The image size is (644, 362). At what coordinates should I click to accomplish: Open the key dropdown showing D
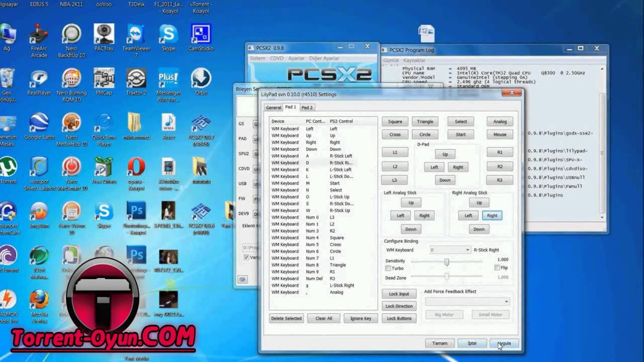450,250
